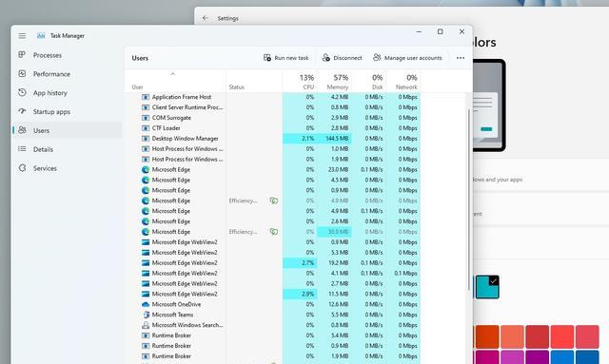
Task: Select the COM Surrogate row name
Action: tap(171, 118)
